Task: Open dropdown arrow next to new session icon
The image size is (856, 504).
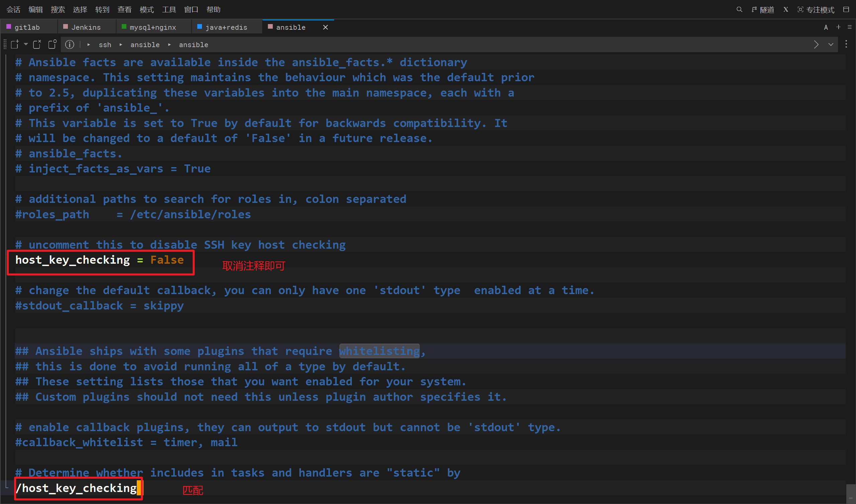Action: (26, 44)
